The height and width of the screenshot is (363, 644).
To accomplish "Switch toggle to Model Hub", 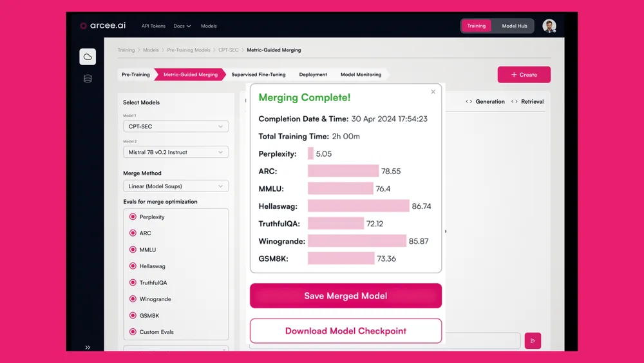I will tap(514, 26).
